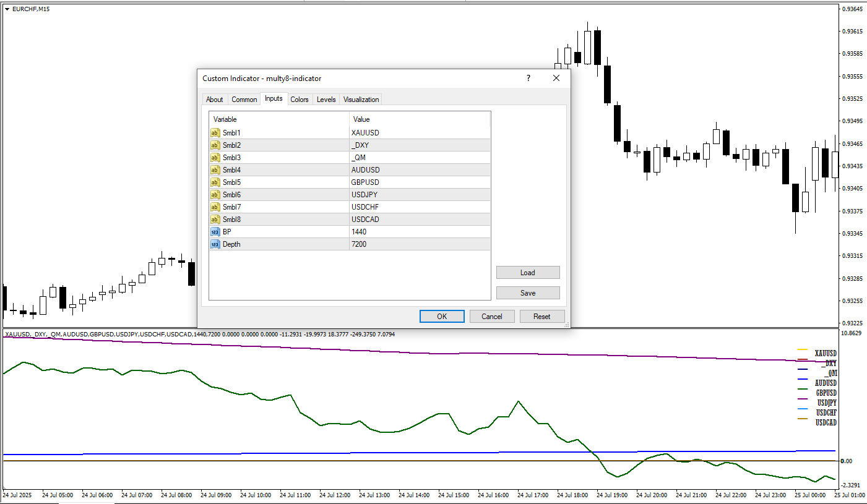Select the GBPUSD value of Smbl5
This screenshot has height=504, width=867.
(365, 182)
